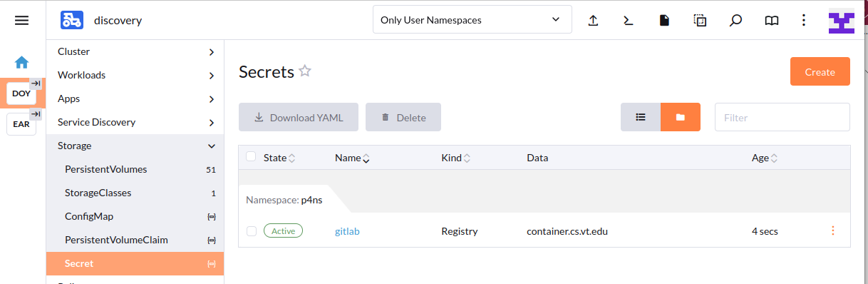Click the Import YAML upload icon

click(593, 20)
